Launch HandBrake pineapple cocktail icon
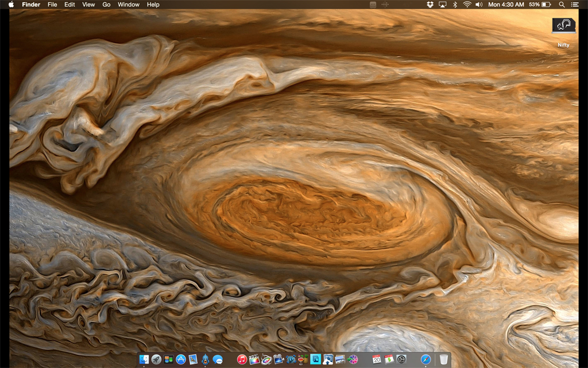The image size is (588, 368). click(x=303, y=359)
